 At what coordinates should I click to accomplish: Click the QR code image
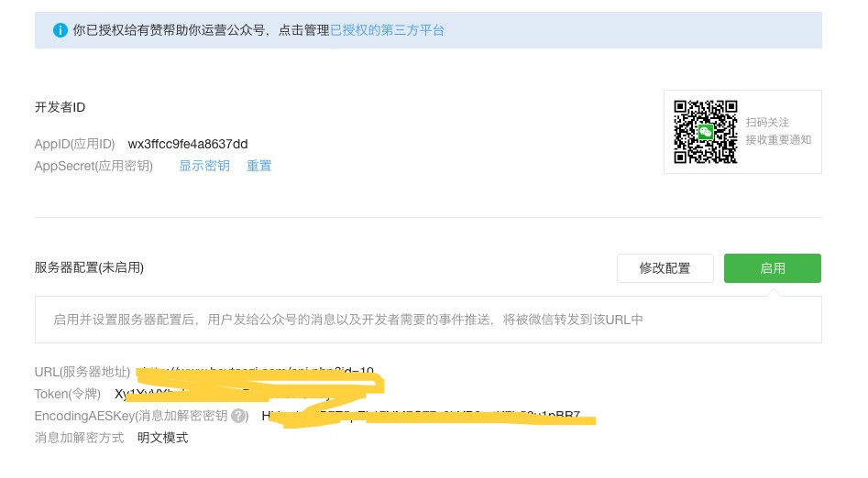(x=706, y=132)
